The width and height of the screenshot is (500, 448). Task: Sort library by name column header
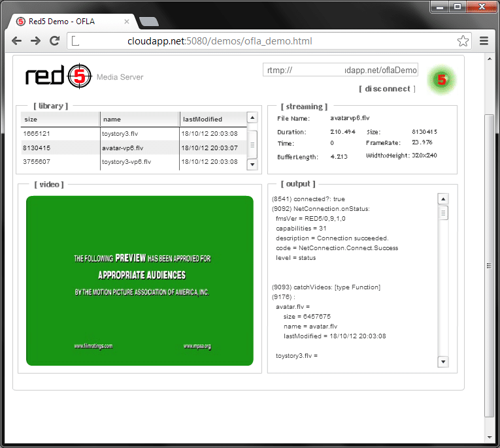(139, 119)
